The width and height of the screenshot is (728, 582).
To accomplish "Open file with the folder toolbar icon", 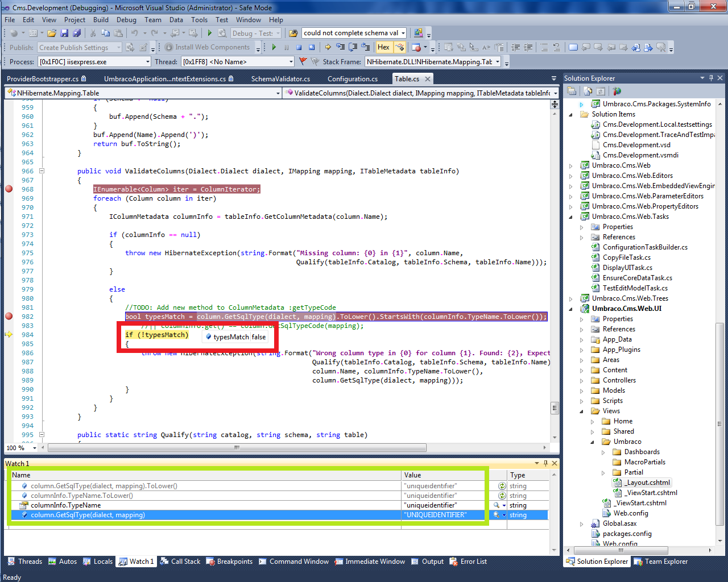I will coord(52,33).
